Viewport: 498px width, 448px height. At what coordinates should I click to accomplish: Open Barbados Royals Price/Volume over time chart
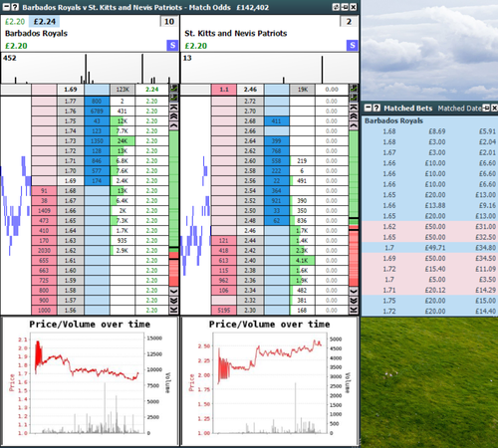(90, 381)
